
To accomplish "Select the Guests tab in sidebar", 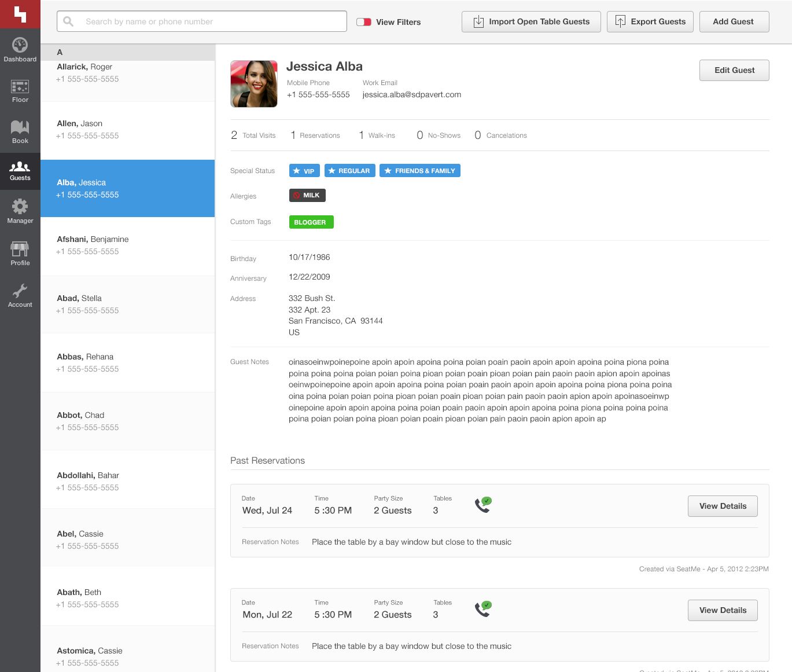I will point(20,171).
